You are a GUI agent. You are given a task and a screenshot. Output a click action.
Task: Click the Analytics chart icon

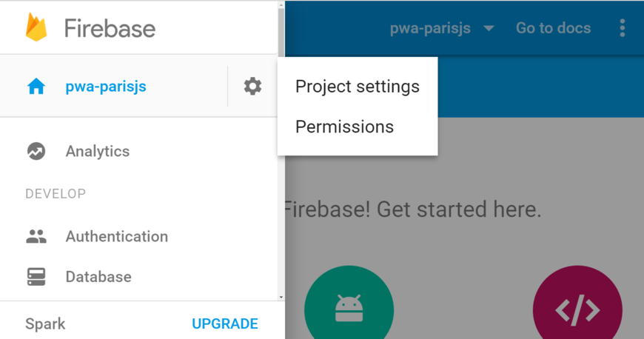point(36,151)
